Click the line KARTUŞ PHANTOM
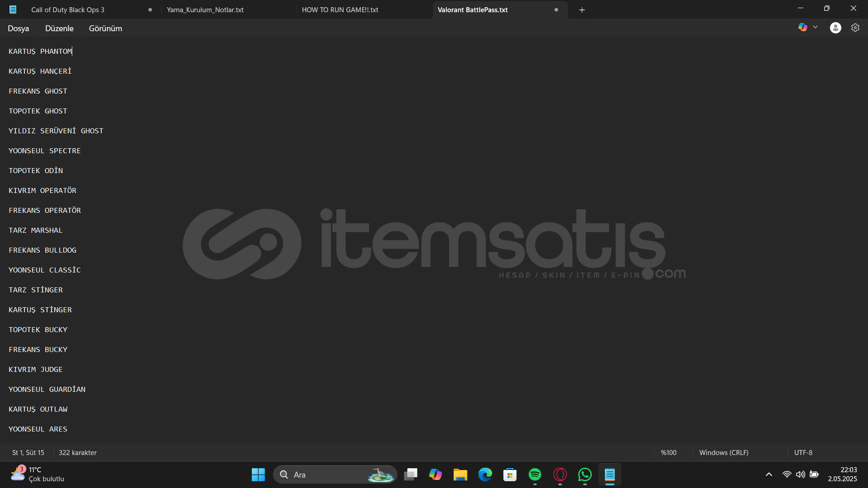 (x=40, y=52)
